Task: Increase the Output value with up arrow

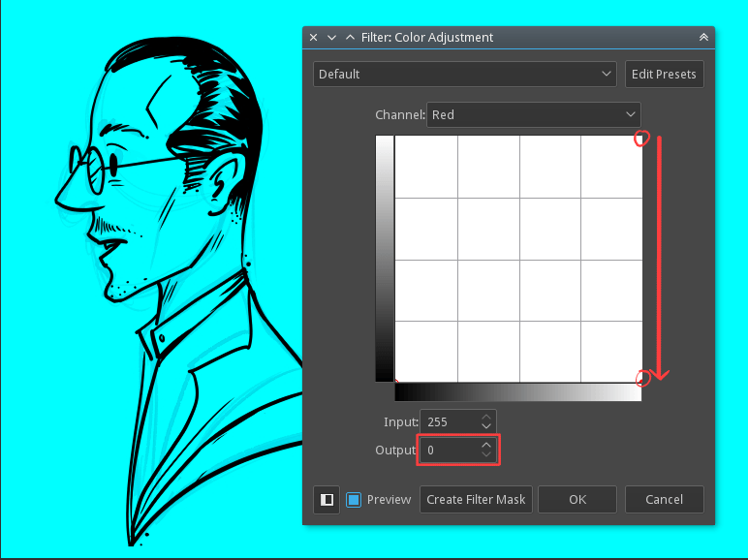Action: (x=486, y=445)
